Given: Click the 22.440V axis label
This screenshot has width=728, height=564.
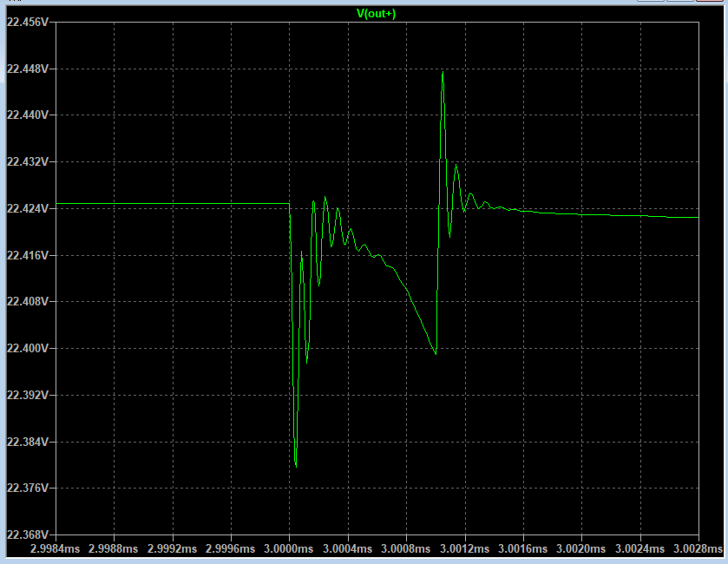Looking at the screenshot, I should point(28,115).
